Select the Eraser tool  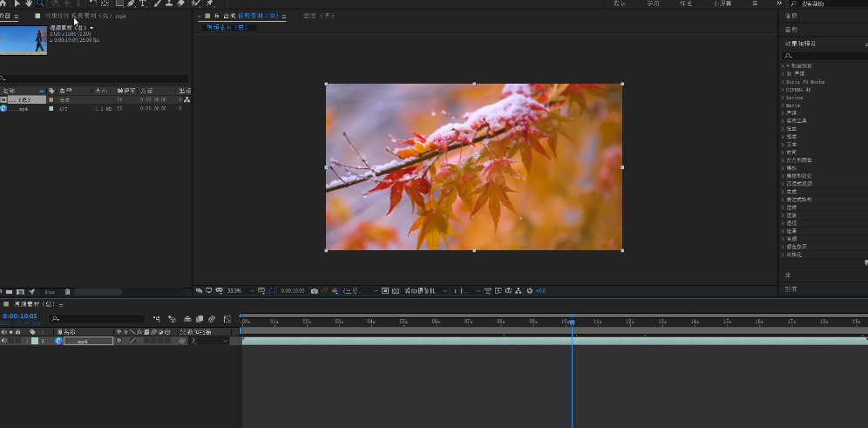(180, 3)
